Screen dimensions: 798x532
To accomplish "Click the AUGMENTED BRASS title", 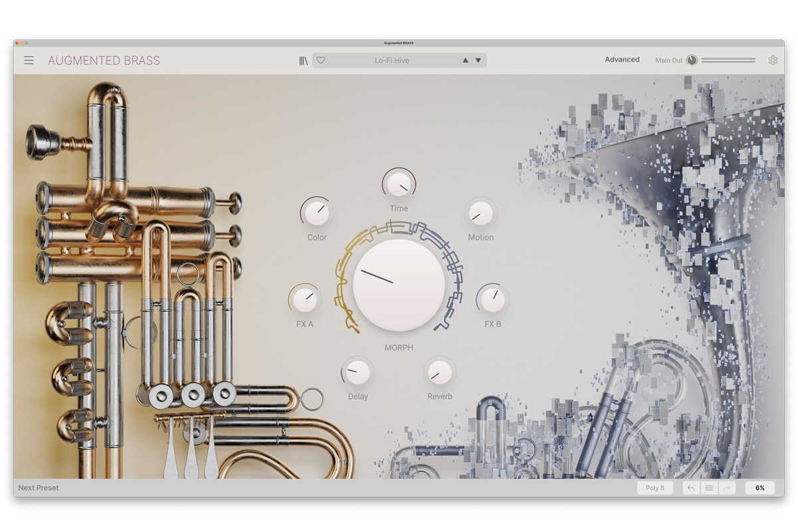I will pos(104,61).
